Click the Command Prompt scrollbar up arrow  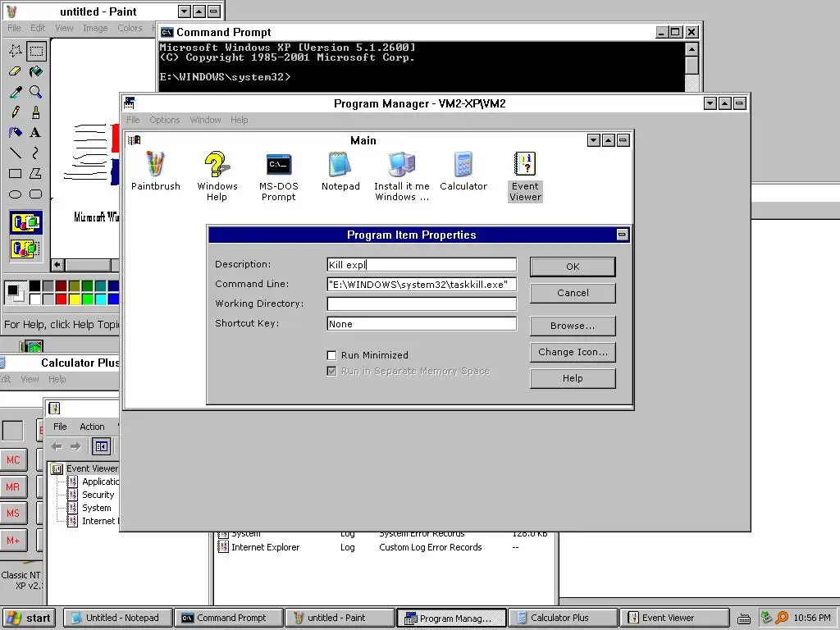coord(692,49)
